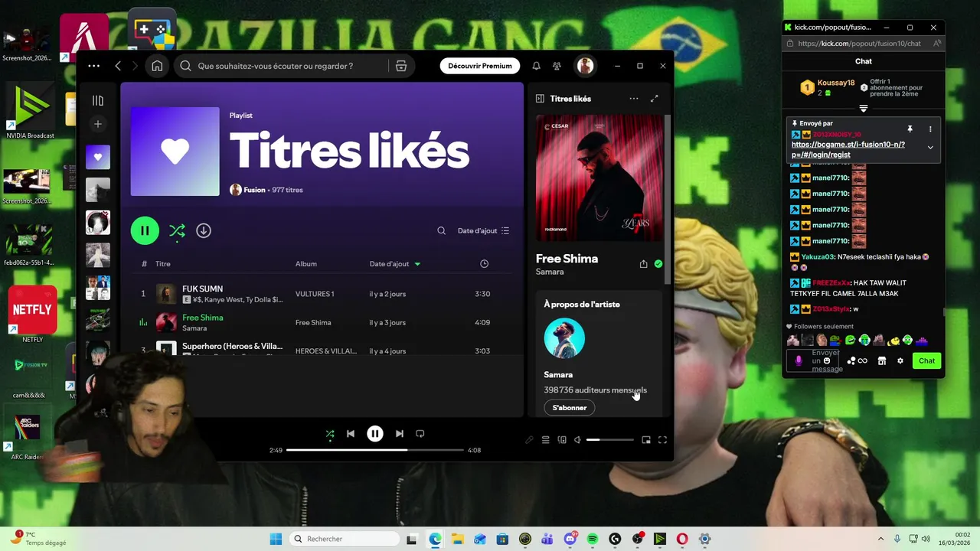The image size is (980, 551).
Task: Sort by the duration clock icon
Action: (x=484, y=264)
